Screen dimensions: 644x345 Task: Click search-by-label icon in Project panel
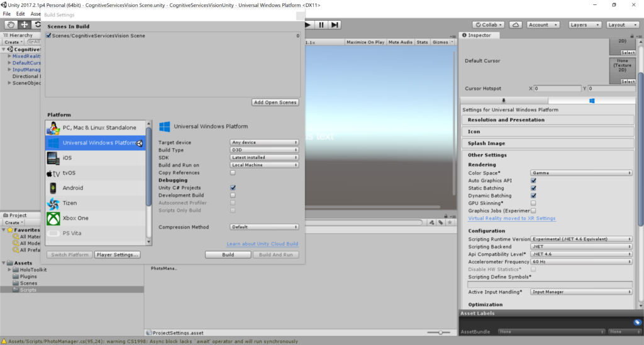441,222
